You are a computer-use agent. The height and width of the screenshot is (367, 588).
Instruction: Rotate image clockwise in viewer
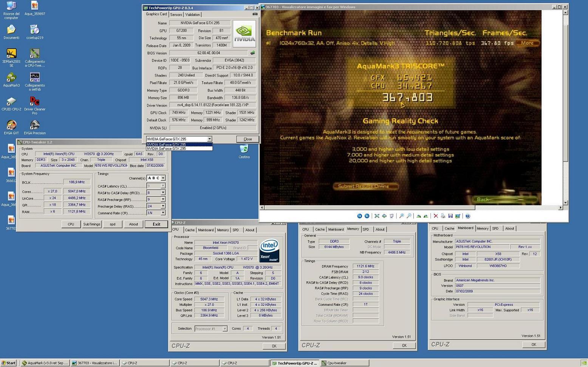(x=419, y=216)
